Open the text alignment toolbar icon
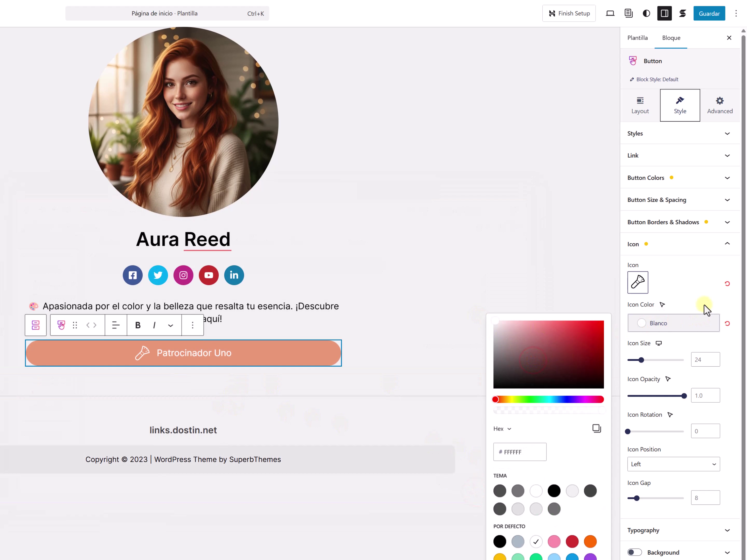747x560 pixels. click(115, 325)
